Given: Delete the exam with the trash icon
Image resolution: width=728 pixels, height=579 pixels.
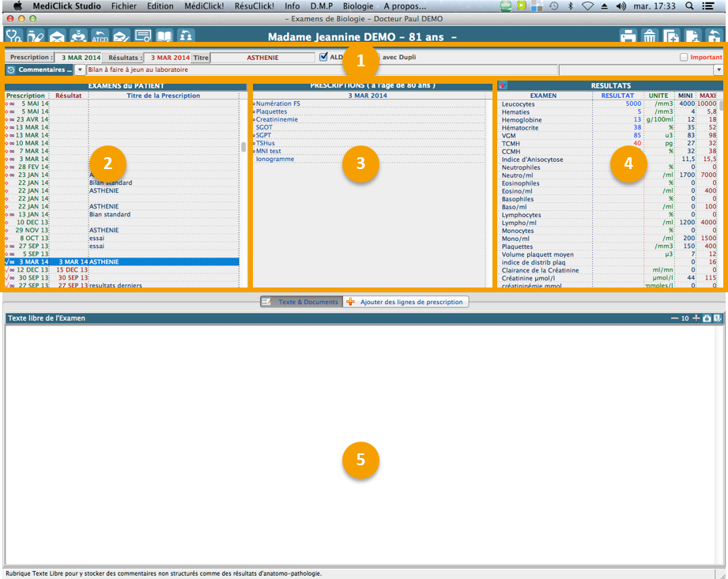Looking at the screenshot, I should coord(649,36).
